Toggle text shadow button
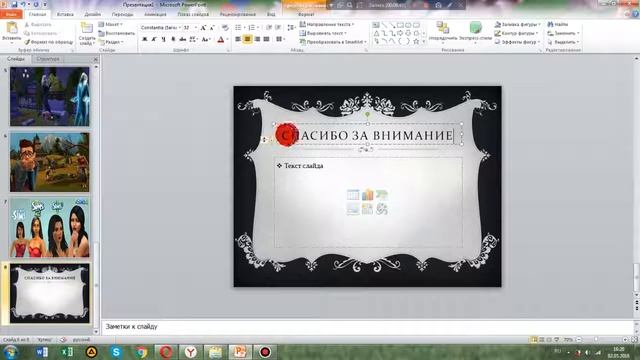Viewport: 640px width, 360px height. 173,40
